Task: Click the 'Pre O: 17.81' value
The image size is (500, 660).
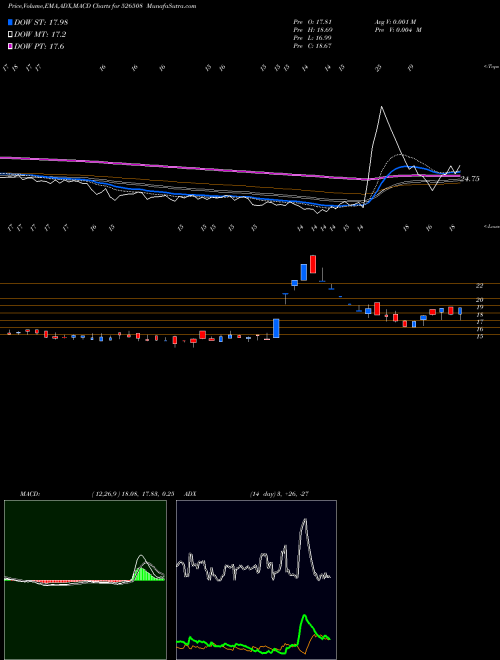Action: pos(313,22)
